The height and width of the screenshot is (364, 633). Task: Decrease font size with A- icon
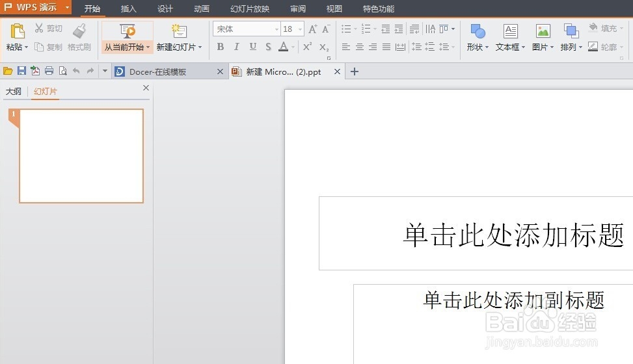tap(326, 29)
